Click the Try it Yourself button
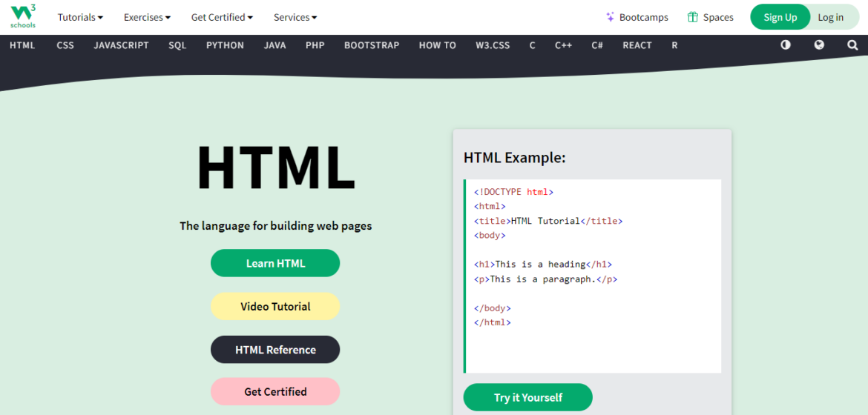This screenshot has height=415, width=868. [528, 397]
